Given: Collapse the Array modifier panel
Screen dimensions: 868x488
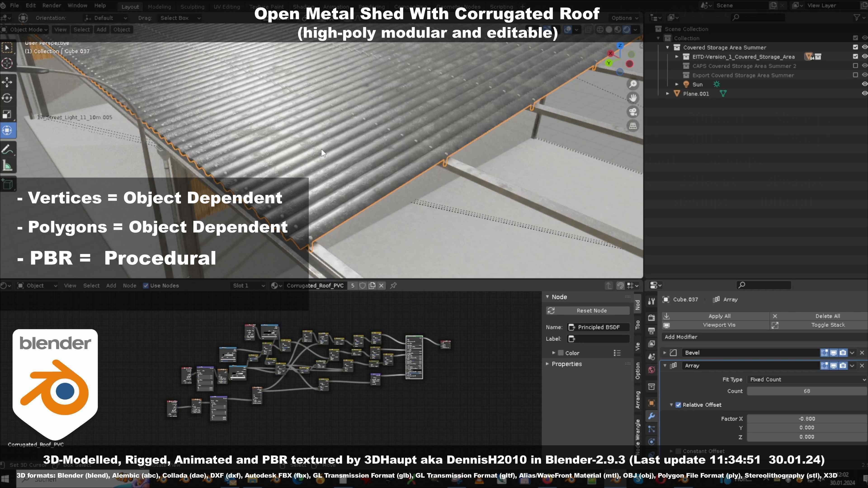Looking at the screenshot, I should (x=665, y=365).
